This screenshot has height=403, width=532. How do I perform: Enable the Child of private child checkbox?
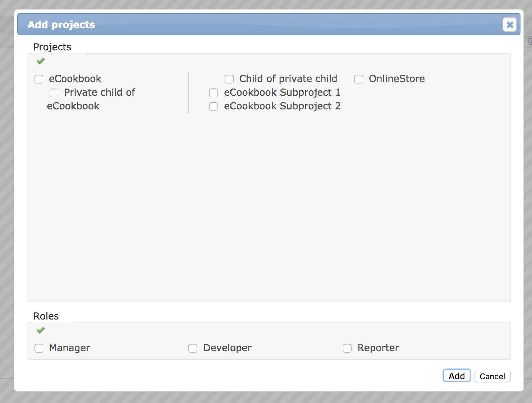click(x=229, y=79)
